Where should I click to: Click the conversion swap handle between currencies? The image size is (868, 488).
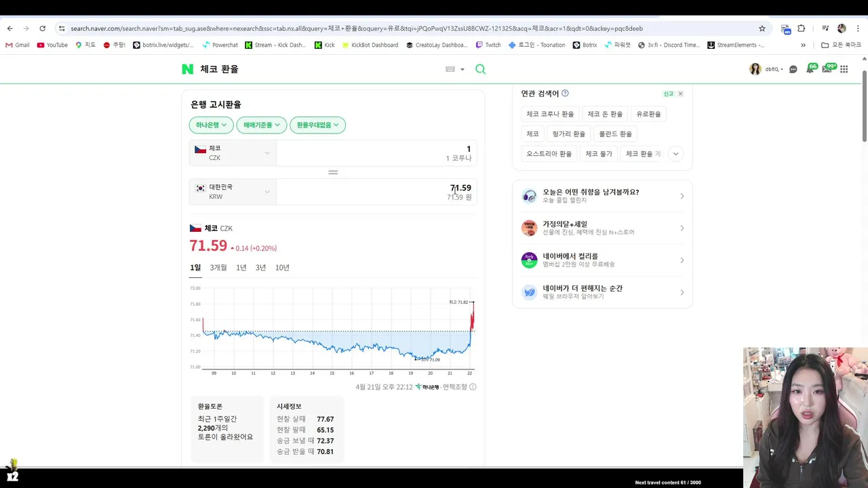click(333, 172)
